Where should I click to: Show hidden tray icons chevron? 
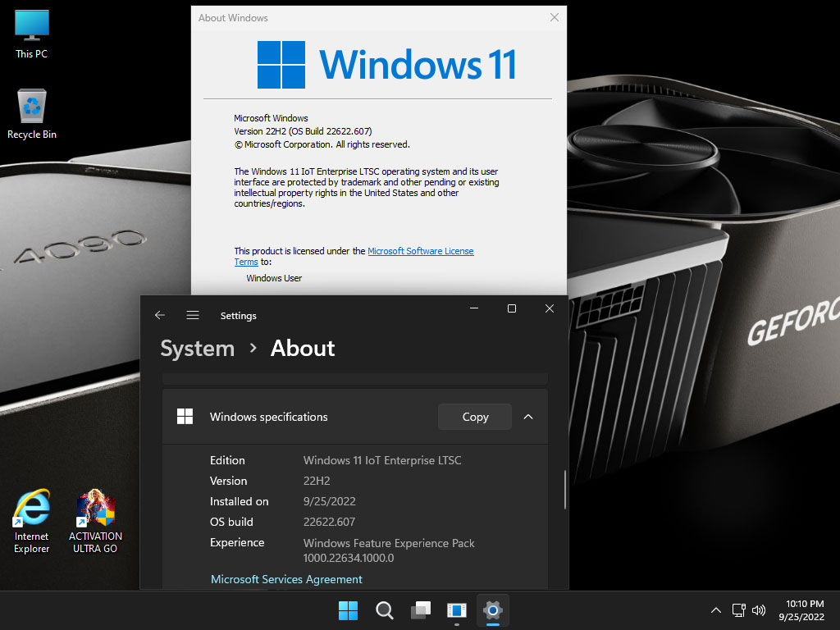click(x=715, y=610)
